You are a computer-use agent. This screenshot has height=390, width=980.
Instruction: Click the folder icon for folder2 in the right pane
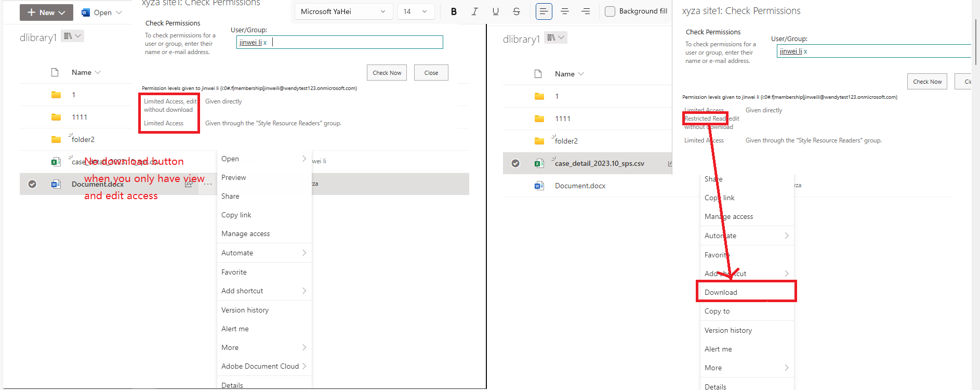point(539,141)
